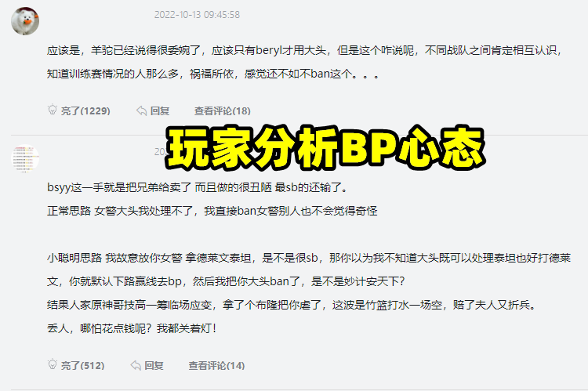
Task: Click the comment text starting with 应该是，羊驼
Action: click(304, 62)
